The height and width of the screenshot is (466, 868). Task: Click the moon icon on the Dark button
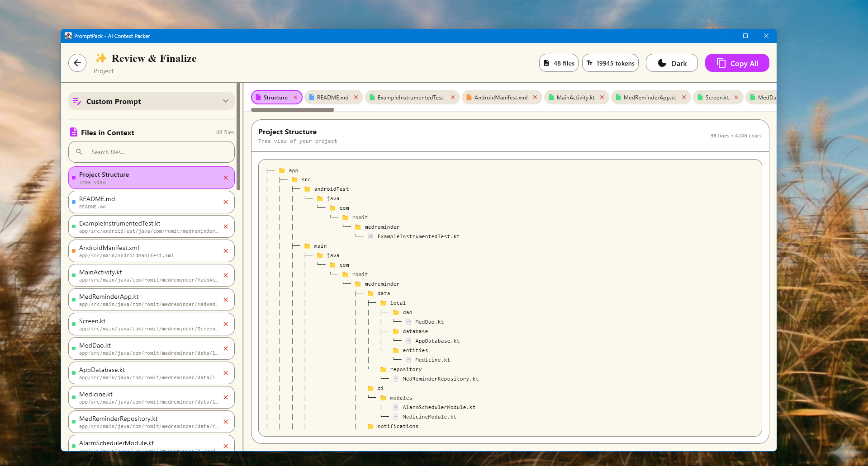click(x=662, y=63)
